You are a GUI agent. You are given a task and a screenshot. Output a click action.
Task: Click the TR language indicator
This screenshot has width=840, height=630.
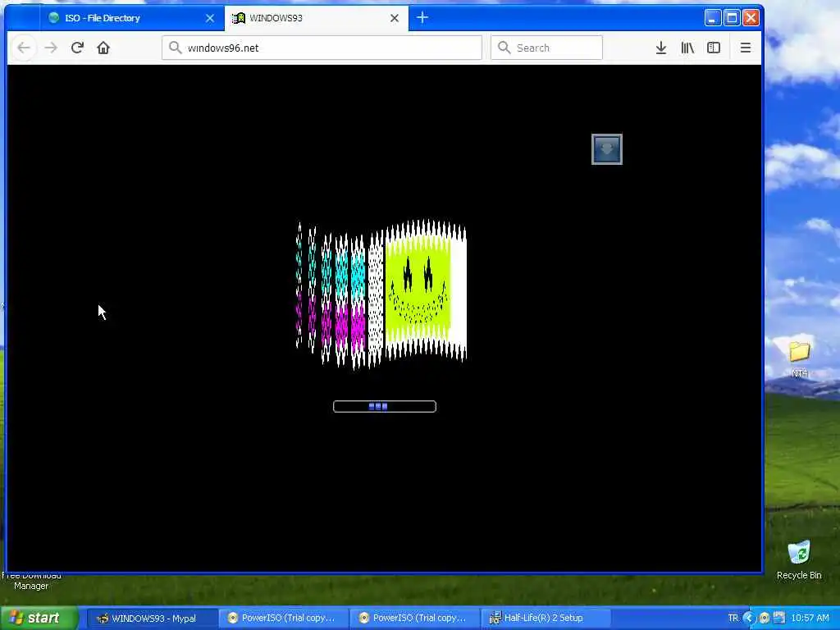[733, 618]
